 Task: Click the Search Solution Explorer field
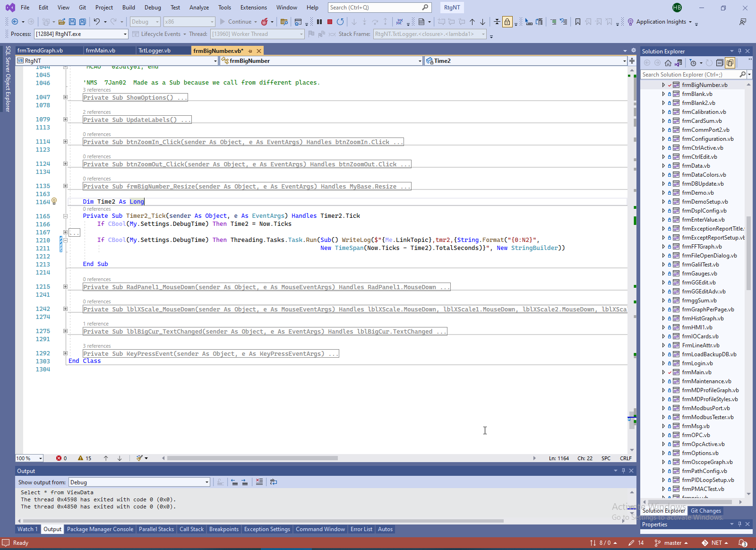coord(693,74)
